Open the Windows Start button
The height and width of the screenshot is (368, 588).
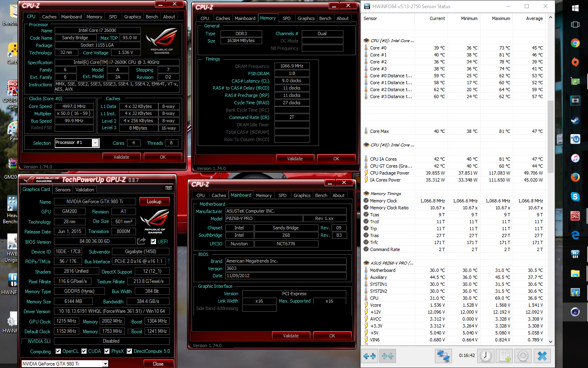tap(575, 8)
